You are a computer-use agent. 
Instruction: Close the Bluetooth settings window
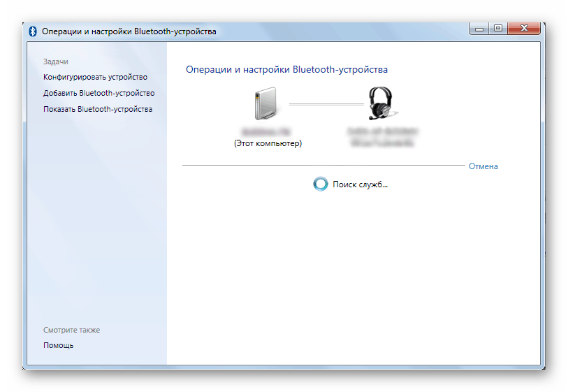tap(524, 29)
